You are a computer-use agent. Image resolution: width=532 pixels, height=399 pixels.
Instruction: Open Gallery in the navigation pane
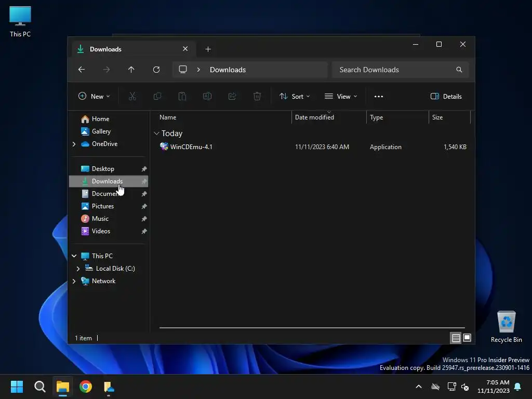[101, 131]
